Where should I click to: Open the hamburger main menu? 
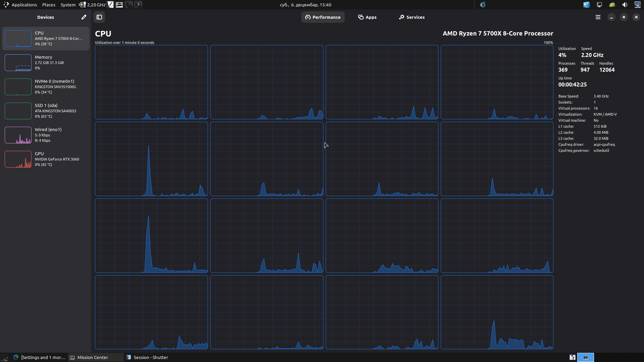[x=598, y=17]
